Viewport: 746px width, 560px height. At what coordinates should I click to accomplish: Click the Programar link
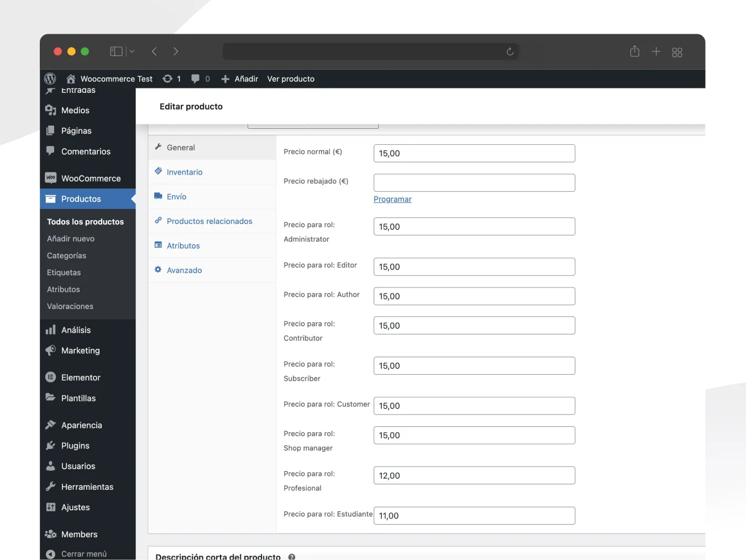392,199
